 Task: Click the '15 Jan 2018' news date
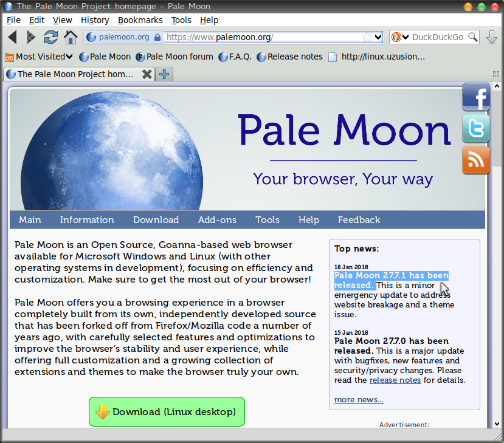tap(351, 332)
